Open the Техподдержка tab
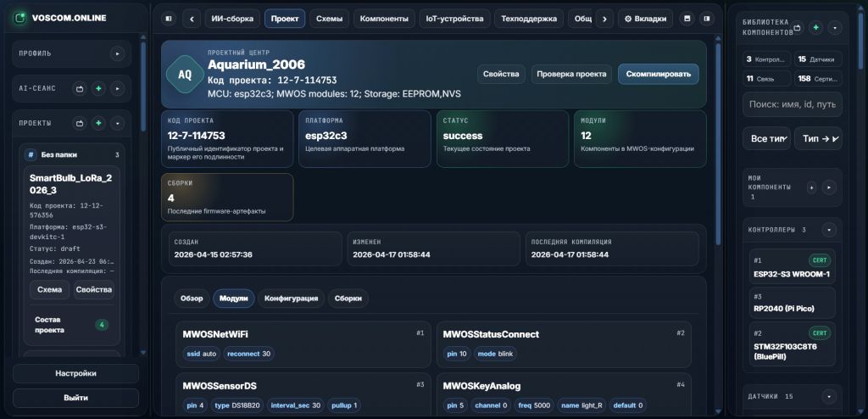 529,19
